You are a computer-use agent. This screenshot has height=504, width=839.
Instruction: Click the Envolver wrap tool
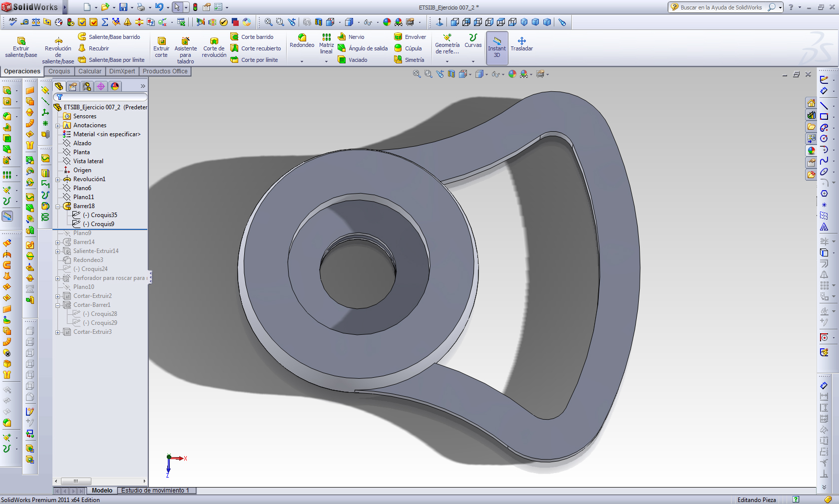(410, 37)
